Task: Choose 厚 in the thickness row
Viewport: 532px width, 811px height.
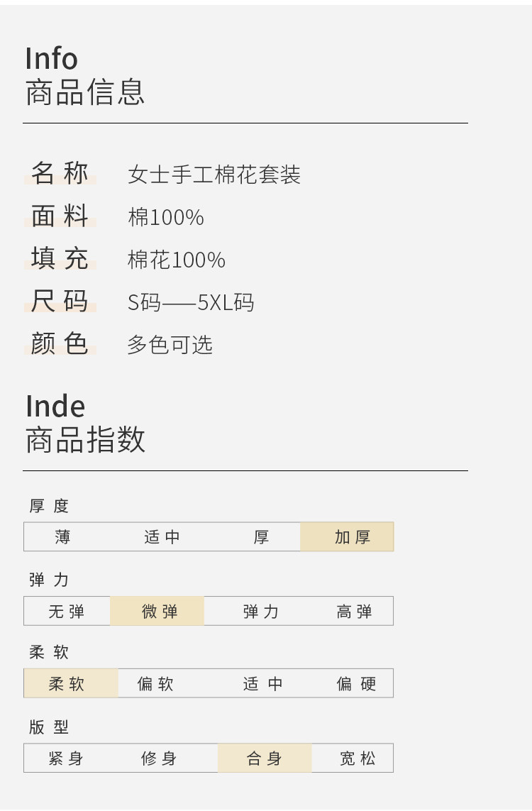Action: 262,537
